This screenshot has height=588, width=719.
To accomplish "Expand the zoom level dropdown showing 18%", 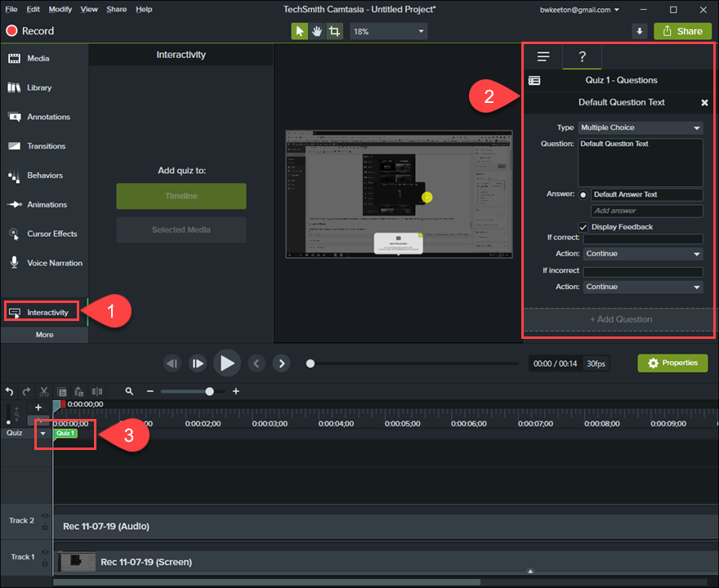I will coord(388,30).
